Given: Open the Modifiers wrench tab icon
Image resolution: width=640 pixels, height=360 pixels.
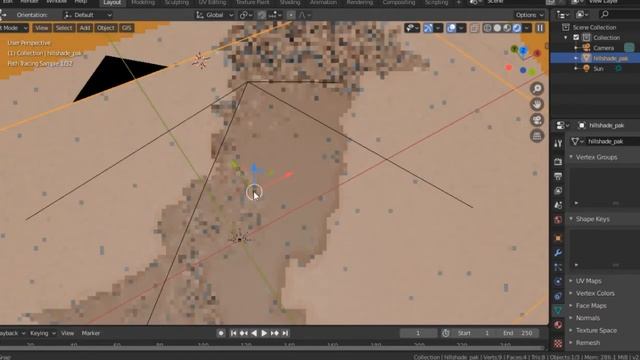Looking at the screenshot, I should pyautogui.click(x=558, y=253).
